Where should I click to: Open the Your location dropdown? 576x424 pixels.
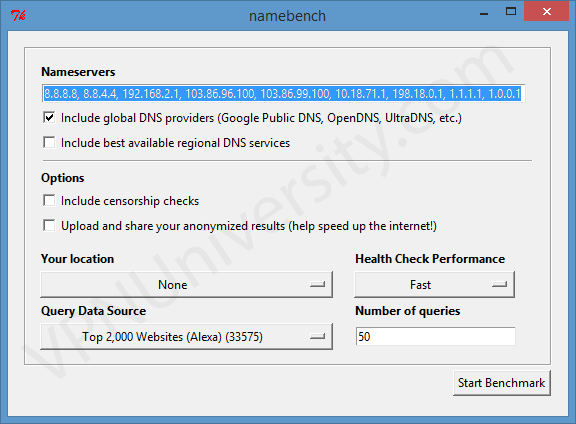187,284
